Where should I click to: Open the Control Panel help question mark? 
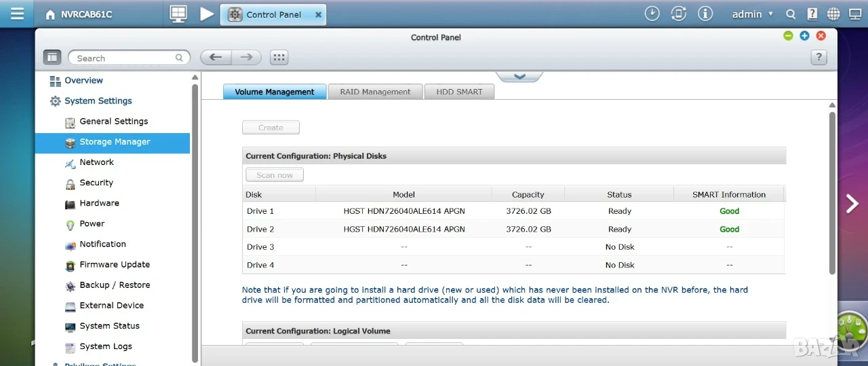click(819, 58)
